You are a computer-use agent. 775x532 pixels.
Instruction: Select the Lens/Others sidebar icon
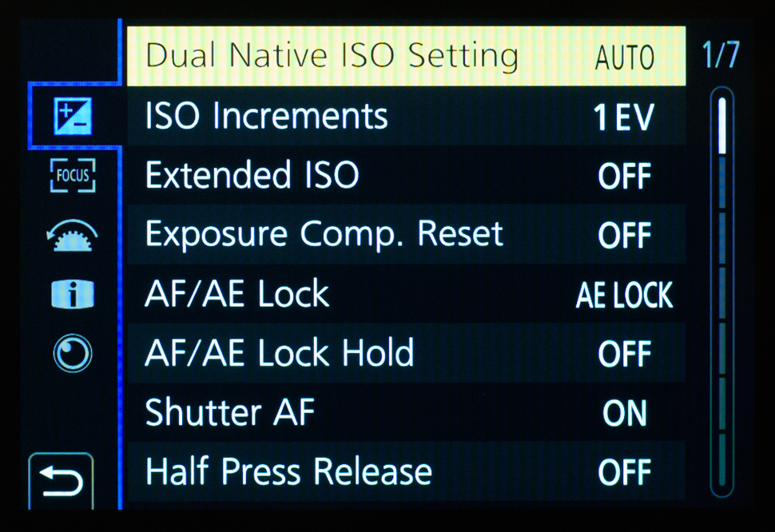tap(73, 353)
